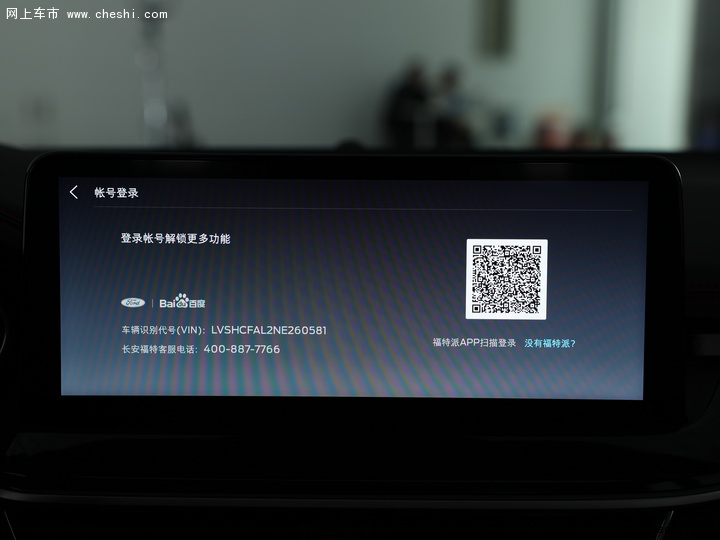
Task: Select the 登录帐号解锁更多功能 heading
Action: (x=175, y=239)
